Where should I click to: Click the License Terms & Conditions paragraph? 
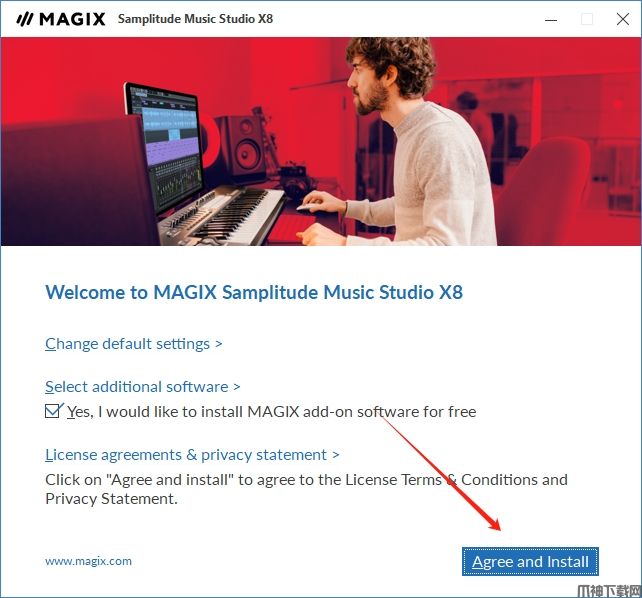pos(306,489)
